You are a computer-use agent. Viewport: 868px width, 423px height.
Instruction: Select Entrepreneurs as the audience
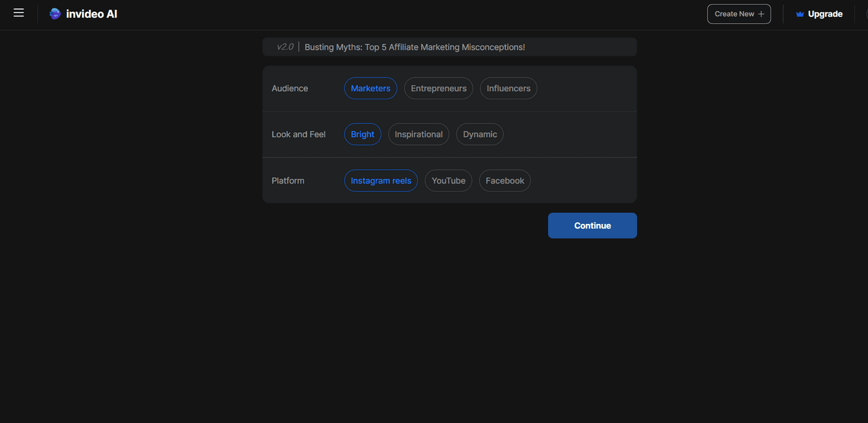click(x=438, y=88)
